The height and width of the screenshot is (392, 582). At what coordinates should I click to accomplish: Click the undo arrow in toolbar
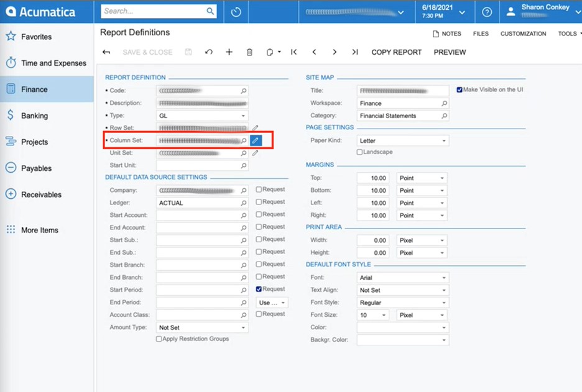(209, 52)
